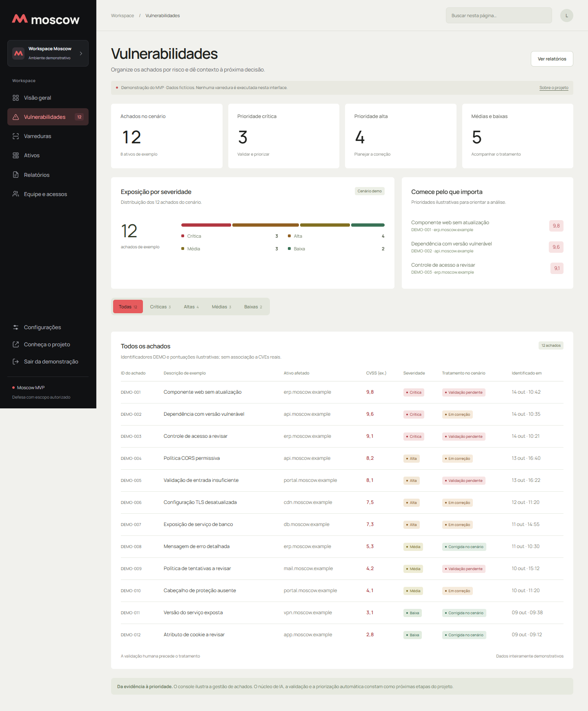Select the Varreduras scan icon
Image resolution: width=588 pixels, height=711 pixels.
point(16,136)
